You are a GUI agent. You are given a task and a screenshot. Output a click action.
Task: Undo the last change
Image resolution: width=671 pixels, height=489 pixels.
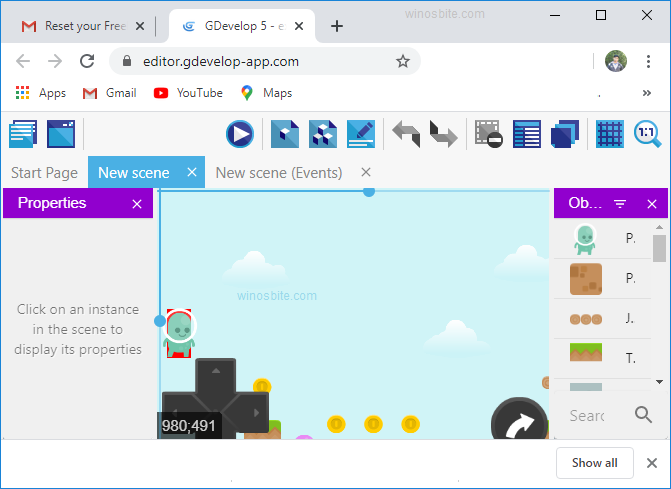click(406, 134)
